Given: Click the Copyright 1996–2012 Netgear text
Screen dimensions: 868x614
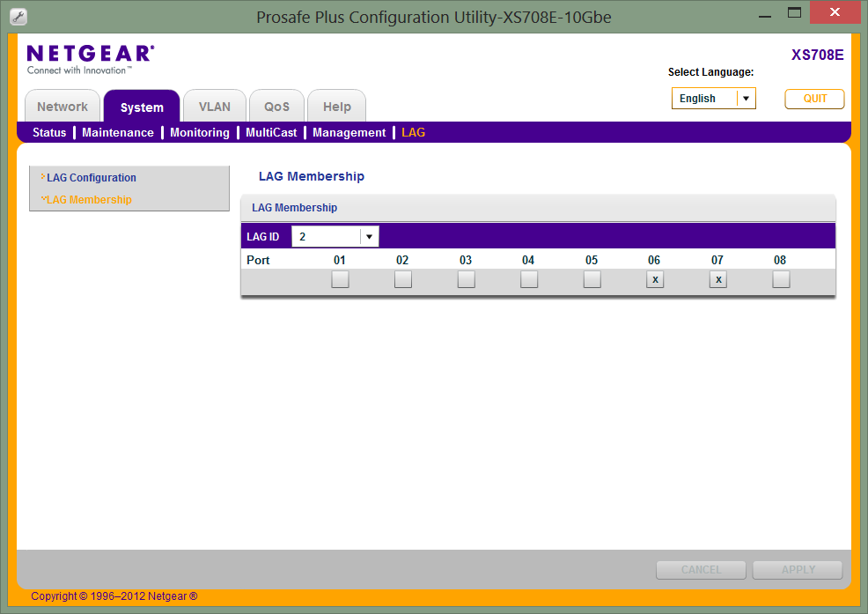Looking at the screenshot, I should tap(114, 596).
